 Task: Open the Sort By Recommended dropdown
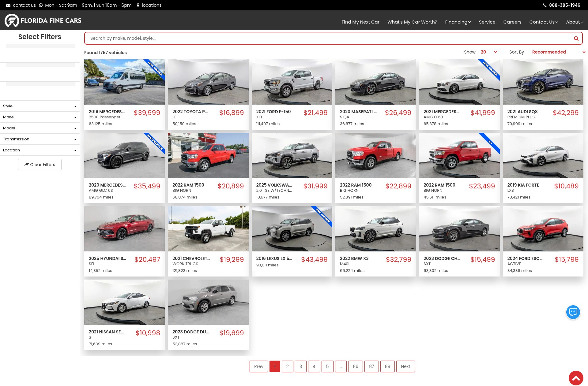559,52
